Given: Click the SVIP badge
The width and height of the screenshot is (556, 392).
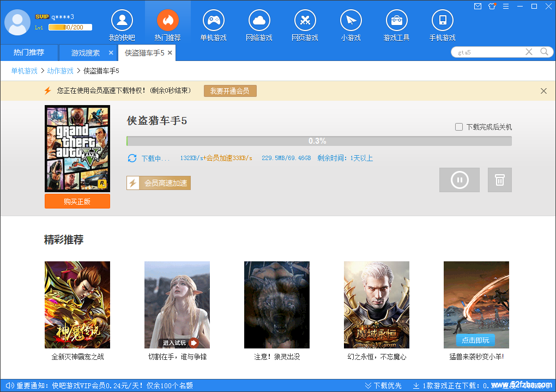Looking at the screenshot, I should click(x=42, y=17).
